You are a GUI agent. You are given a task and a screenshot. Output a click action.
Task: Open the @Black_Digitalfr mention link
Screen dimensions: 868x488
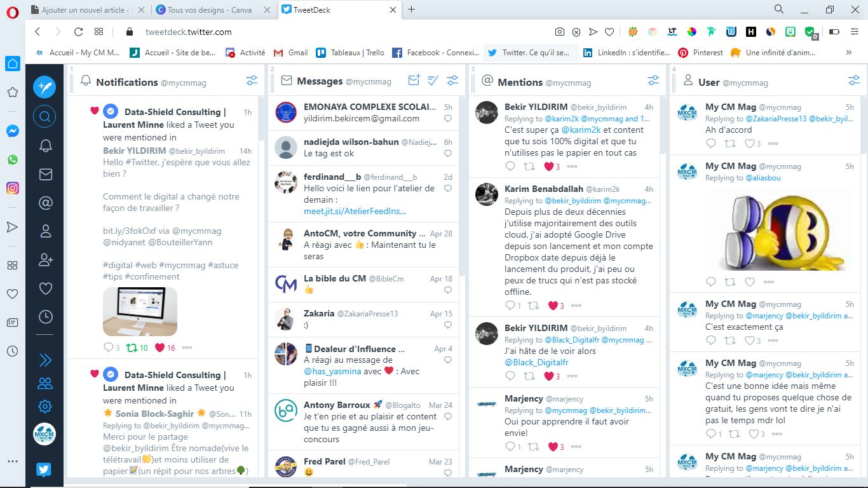tap(536, 362)
